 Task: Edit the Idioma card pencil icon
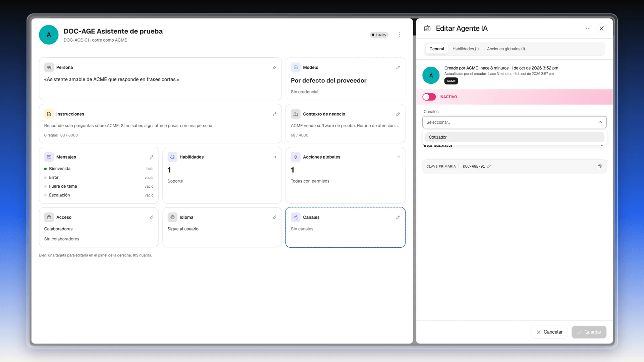[x=275, y=217]
